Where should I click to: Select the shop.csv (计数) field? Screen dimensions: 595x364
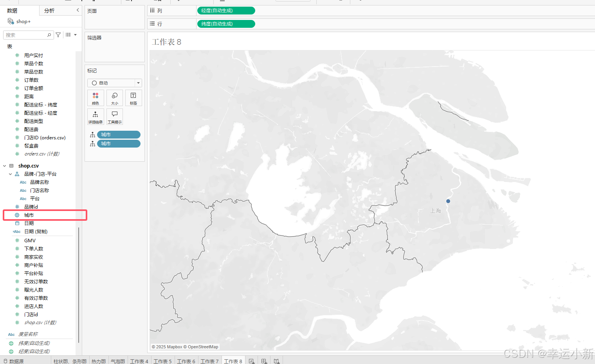pos(40,323)
